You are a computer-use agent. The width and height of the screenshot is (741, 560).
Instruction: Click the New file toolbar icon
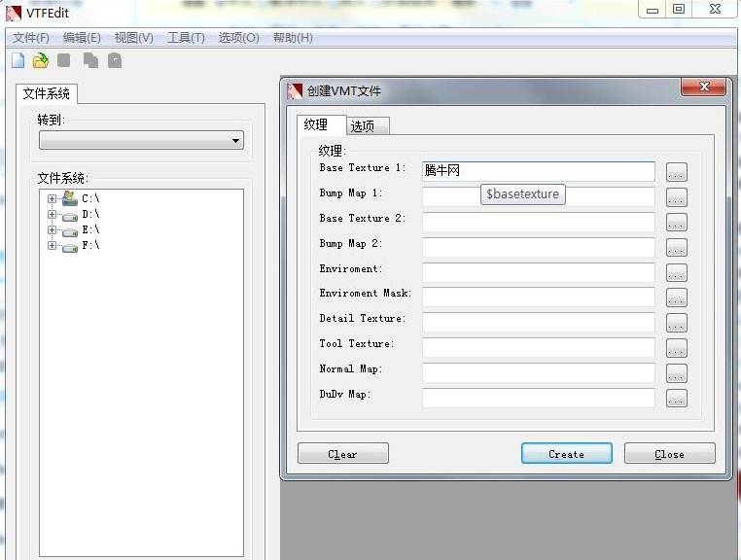(18, 61)
